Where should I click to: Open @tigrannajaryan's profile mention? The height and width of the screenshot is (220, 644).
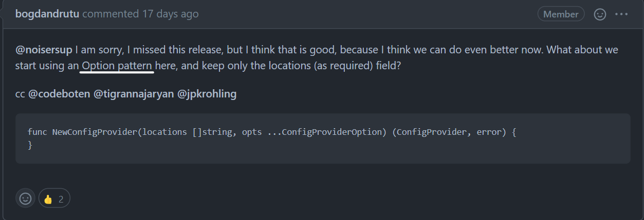134,94
